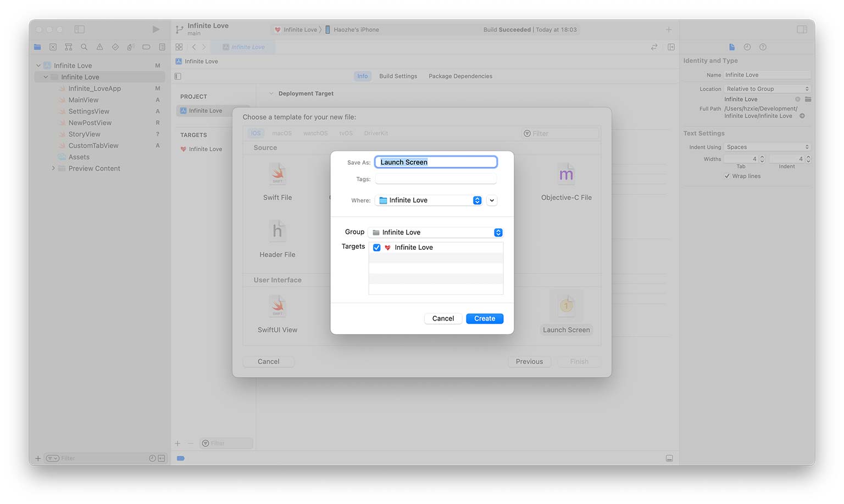Open the Symbol navigator icon
Image resolution: width=844 pixels, height=504 pixels.
point(68,47)
